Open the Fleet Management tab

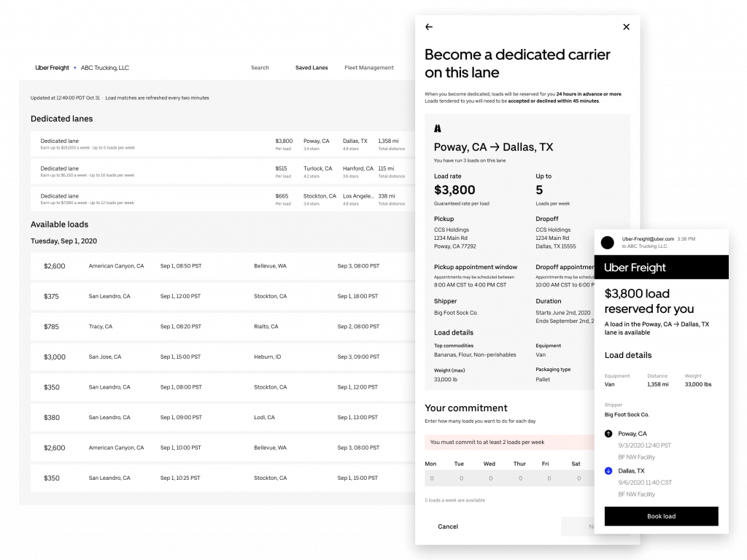point(369,68)
